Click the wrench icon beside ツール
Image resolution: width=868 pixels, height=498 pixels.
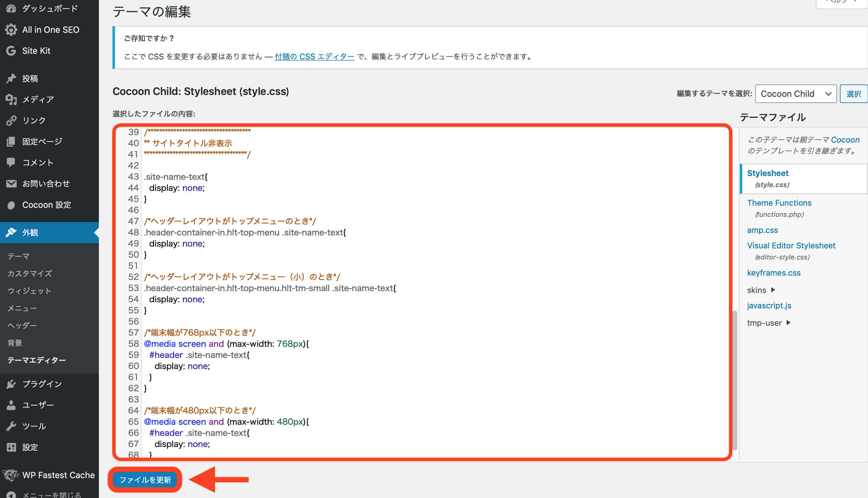[11, 426]
